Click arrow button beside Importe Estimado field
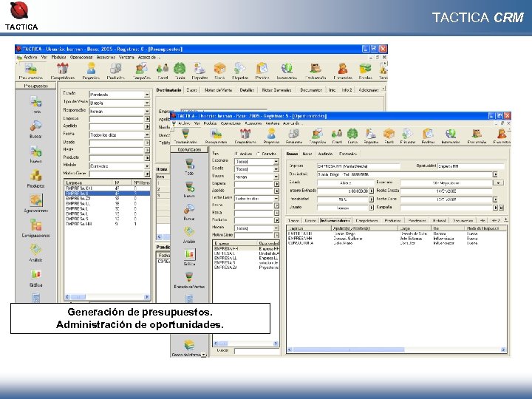Screen dimensions: 532x399 371,191
